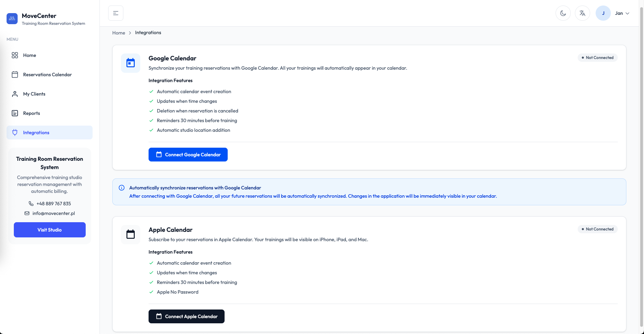The width and height of the screenshot is (644, 334).
Task: Click the info@movecenter.pl email address
Action: click(54, 213)
